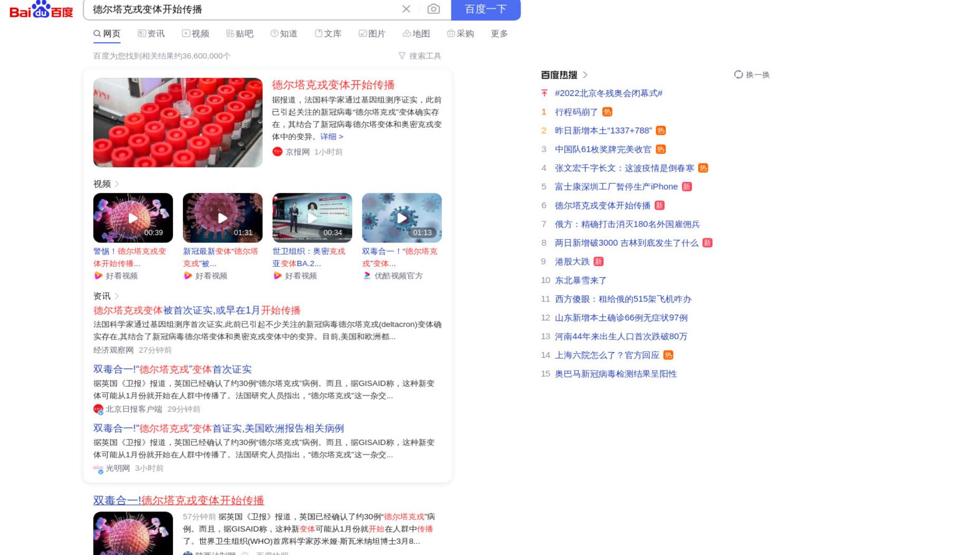This screenshot has width=980, height=555.
Task: Expand the 视频 section chevron
Action: click(x=117, y=184)
